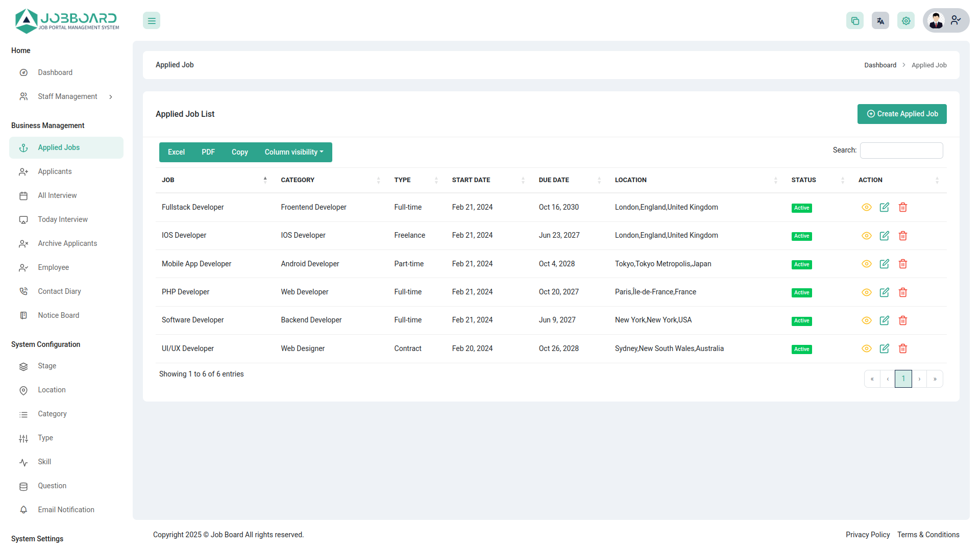View details of the PHP Developer entry
This screenshot has width=980, height=551.
pos(866,292)
